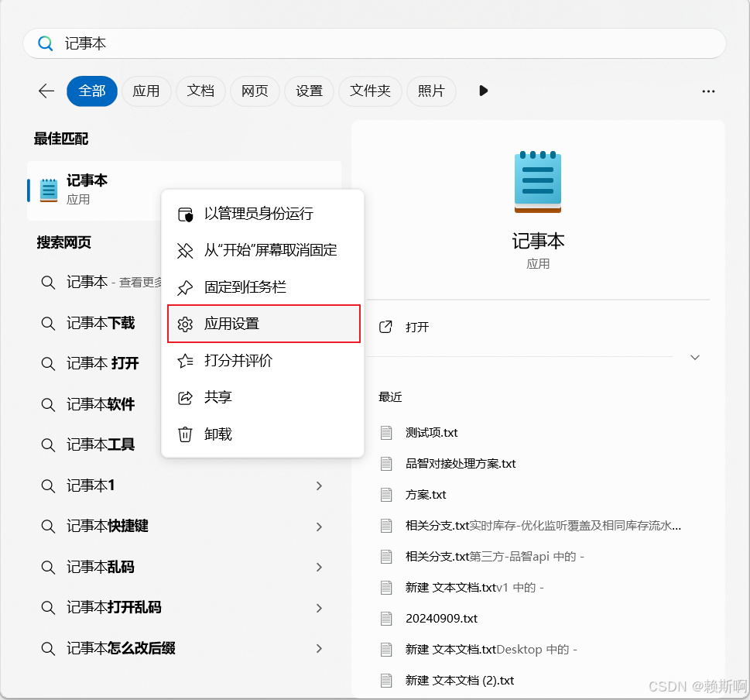This screenshot has width=750, height=700.
Task: Select web suggestion 记事本 打开
Action: point(102,364)
